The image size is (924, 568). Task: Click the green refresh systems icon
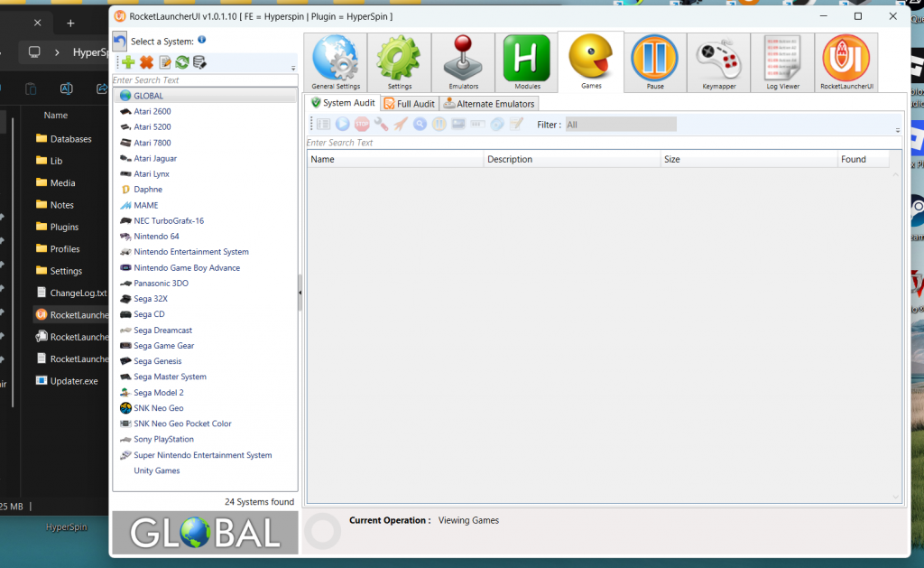click(182, 62)
